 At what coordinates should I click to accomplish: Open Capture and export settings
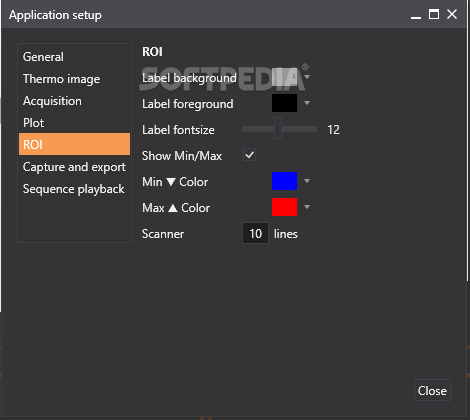click(x=74, y=167)
